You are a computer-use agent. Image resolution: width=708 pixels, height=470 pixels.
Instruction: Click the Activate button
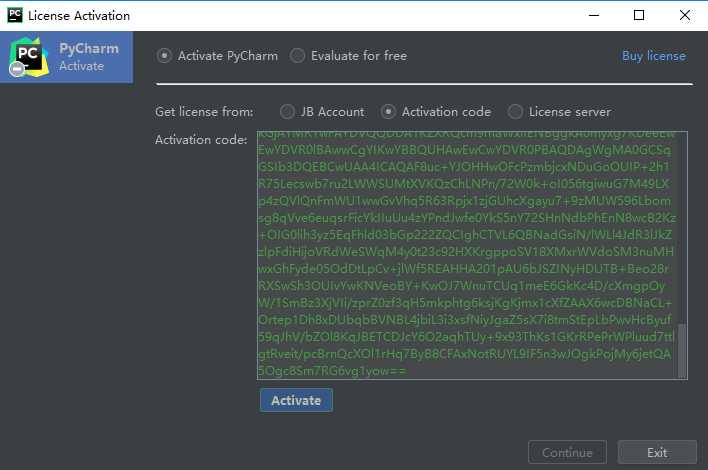[296, 400]
